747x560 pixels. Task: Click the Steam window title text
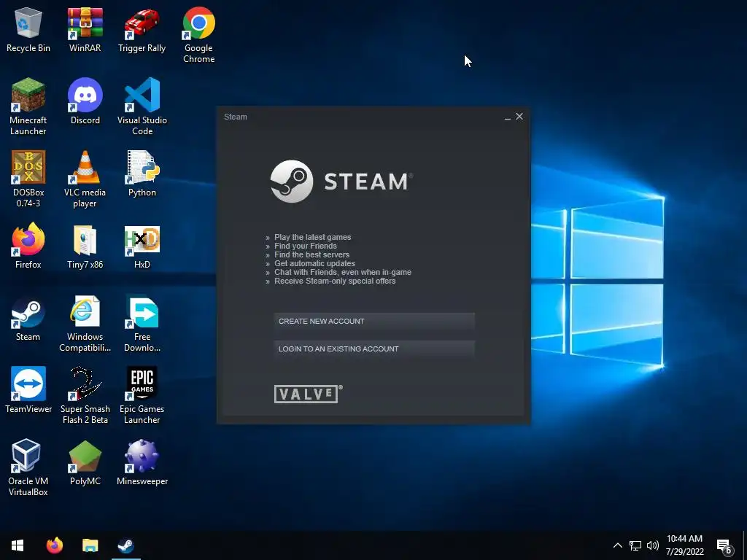[236, 117]
